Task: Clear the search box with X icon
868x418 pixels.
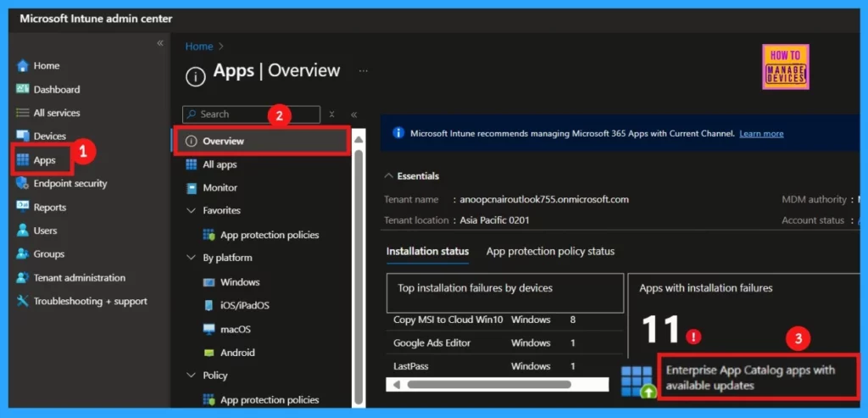Action: click(x=331, y=114)
